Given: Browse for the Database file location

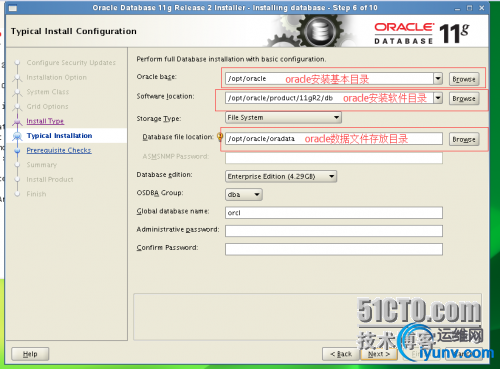Looking at the screenshot, I should [x=464, y=139].
